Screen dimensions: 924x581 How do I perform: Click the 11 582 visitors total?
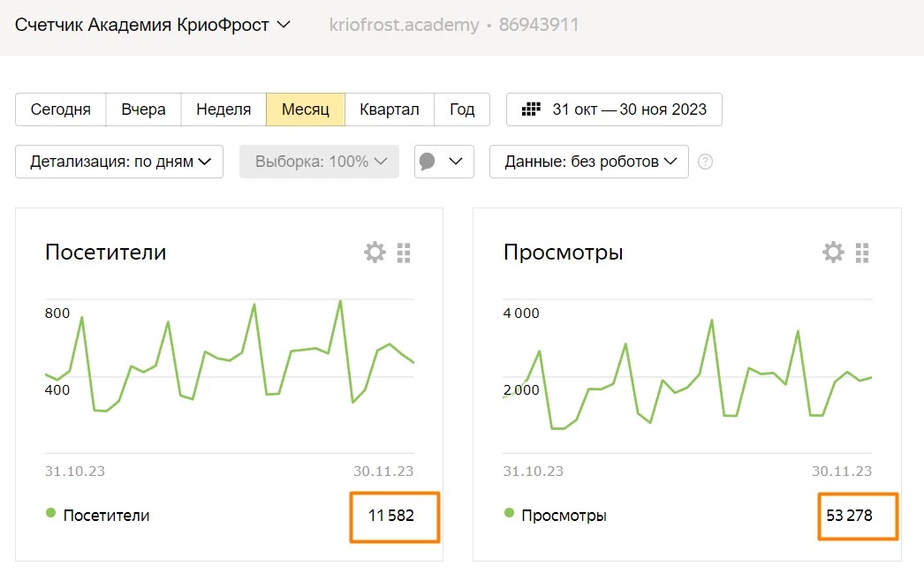click(391, 516)
